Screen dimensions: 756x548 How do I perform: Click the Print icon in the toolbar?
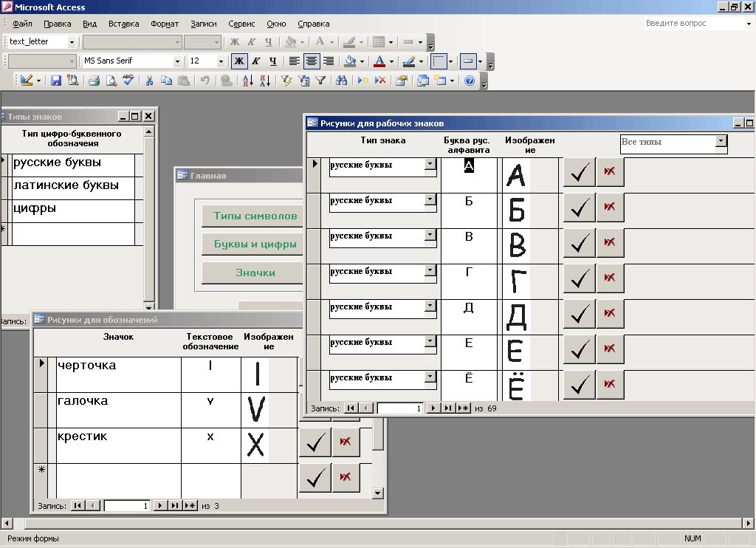94,81
